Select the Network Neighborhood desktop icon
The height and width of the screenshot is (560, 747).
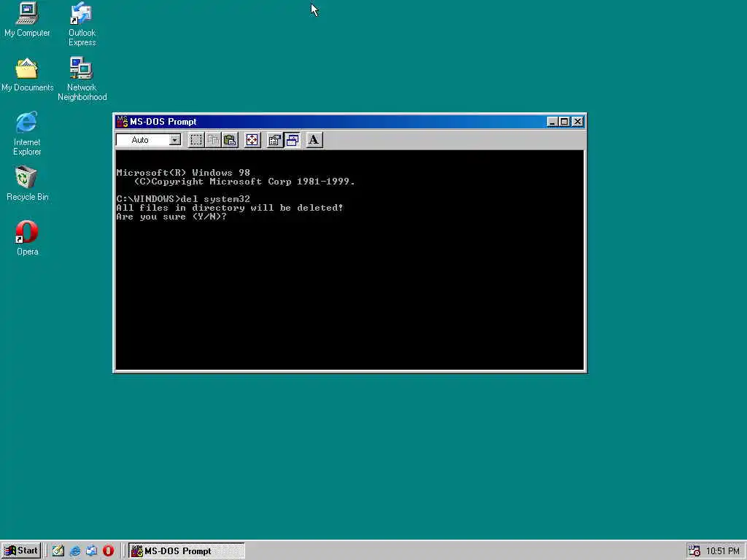point(82,79)
